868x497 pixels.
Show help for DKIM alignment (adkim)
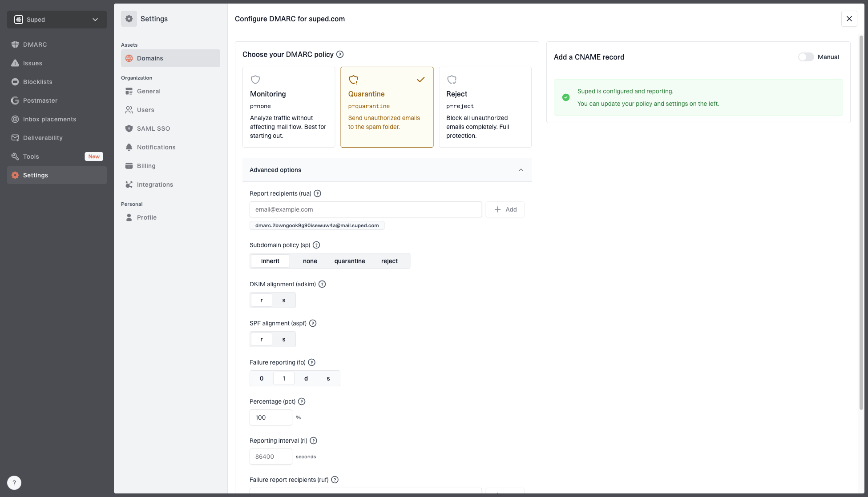tap(322, 284)
